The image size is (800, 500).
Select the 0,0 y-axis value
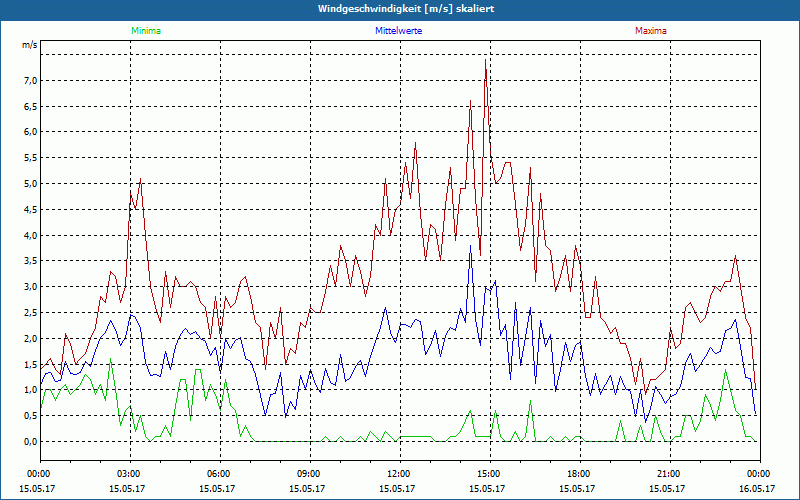click(x=31, y=441)
